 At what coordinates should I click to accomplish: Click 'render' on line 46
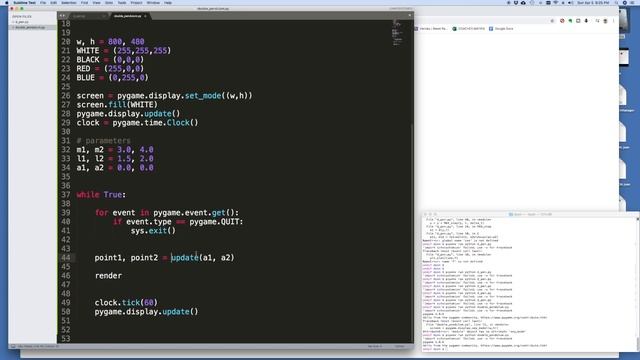pos(108,276)
